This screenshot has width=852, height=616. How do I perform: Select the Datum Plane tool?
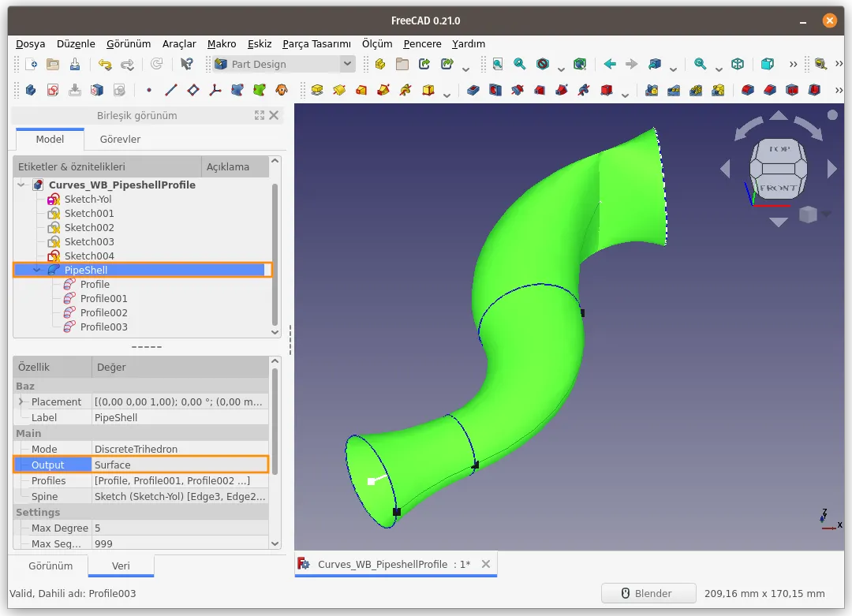click(x=193, y=90)
